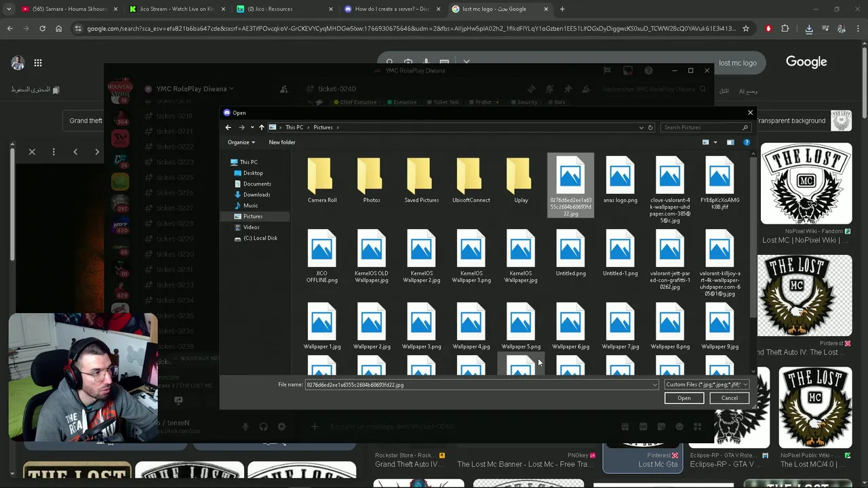Screen dimensions: 868x488
Task: Click the Google logo in the browser
Action: [x=806, y=62]
